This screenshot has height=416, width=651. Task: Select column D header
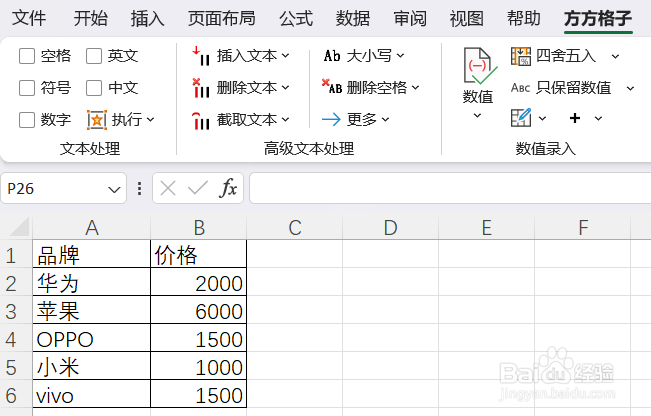(x=390, y=228)
